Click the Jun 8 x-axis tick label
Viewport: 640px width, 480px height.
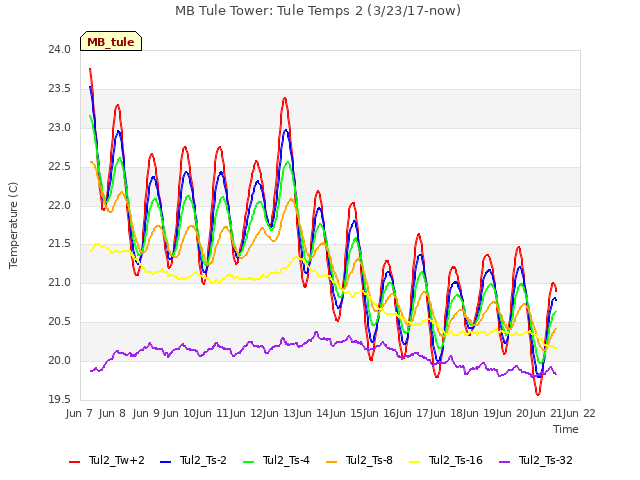[x=112, y=413]
